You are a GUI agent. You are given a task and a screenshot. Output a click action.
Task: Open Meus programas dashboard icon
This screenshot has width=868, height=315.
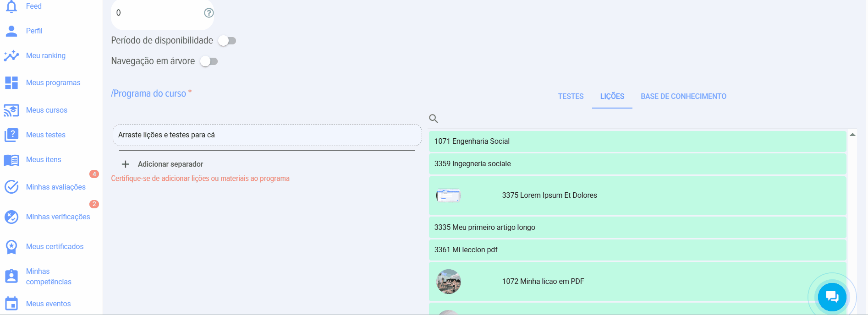click(11, 83)
